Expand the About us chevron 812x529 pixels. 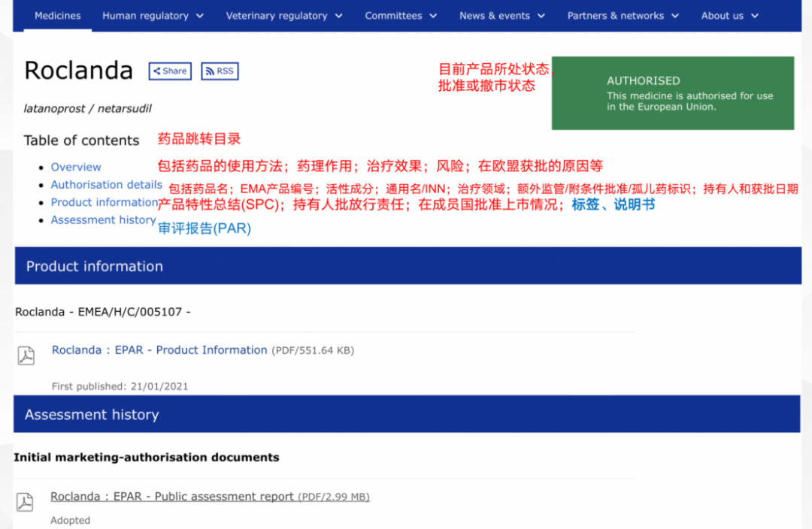pyautogui.click(x=755, y=16)
